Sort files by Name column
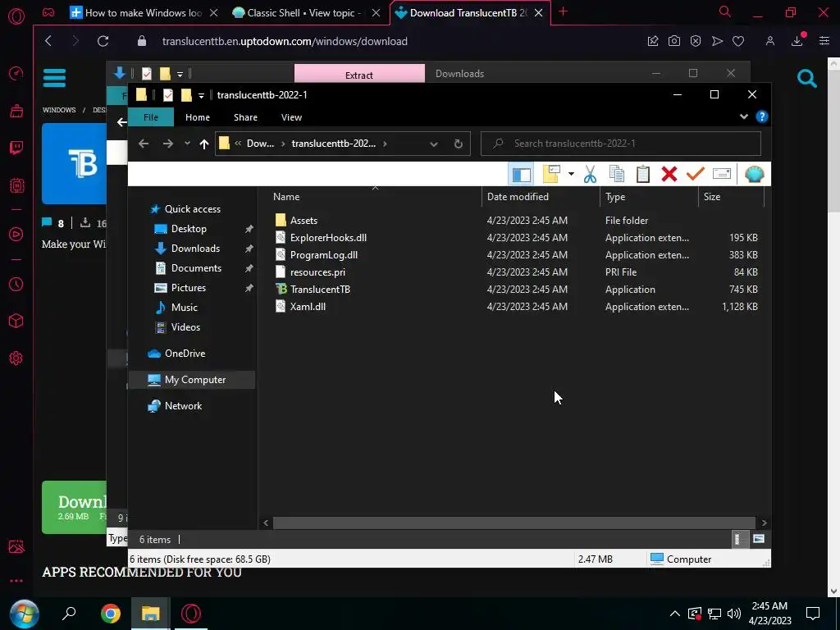Viewport: 840px width, 630px height. 286,197
